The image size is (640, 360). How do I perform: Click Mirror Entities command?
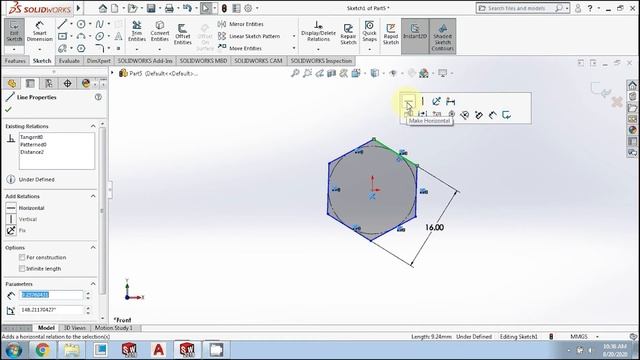point(241,24)
